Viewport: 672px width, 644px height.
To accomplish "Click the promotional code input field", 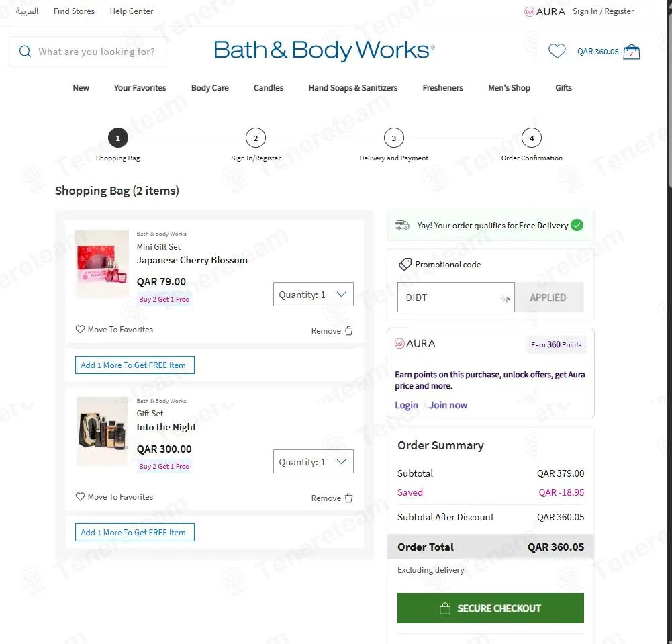I will pyautogui.click(x=456, y=297).
